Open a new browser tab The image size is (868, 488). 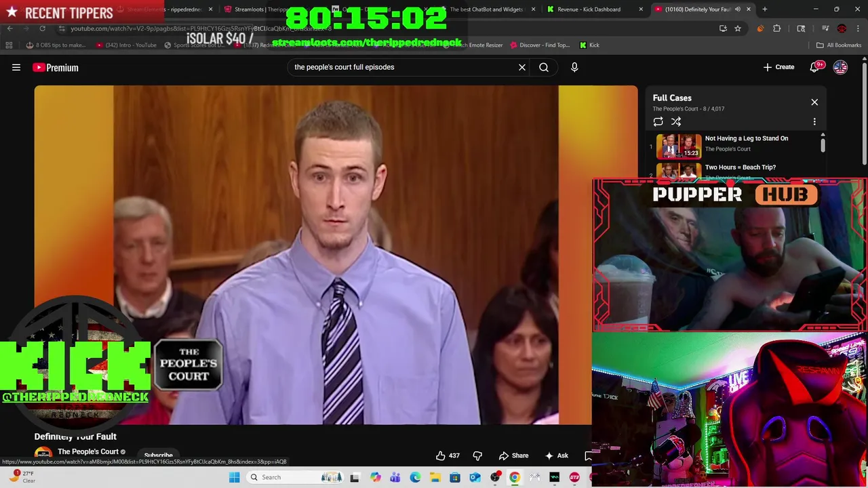point(765,9)
